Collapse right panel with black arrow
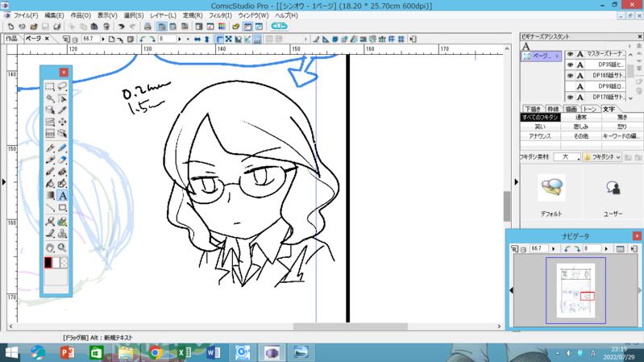Viewport: 644px width, 362px height. pyautogui.click(x=517, y=181)
